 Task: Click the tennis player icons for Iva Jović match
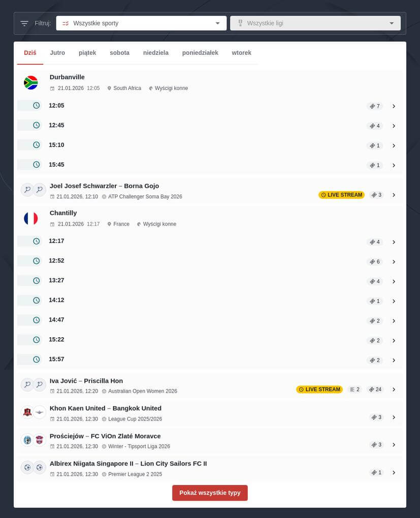pyautogui.click(x=33, y=384)
